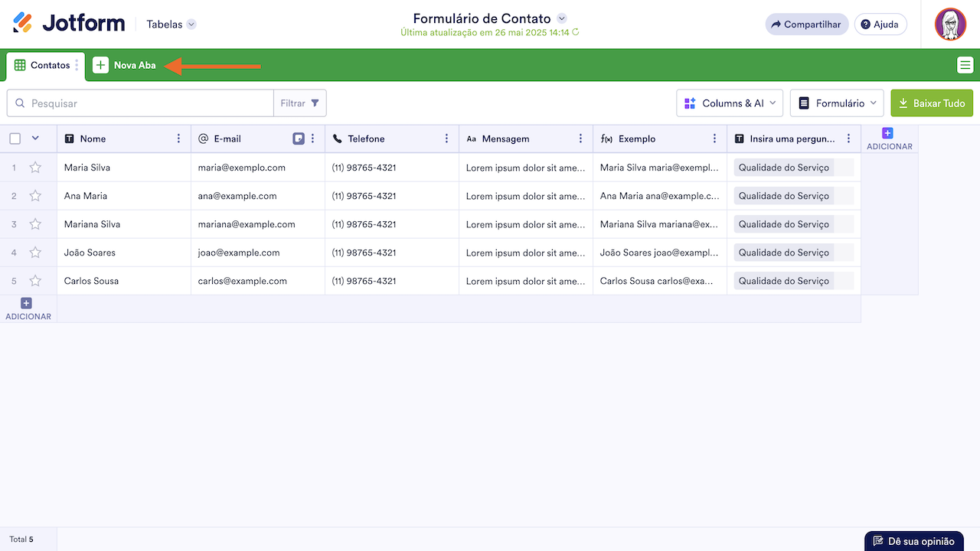Viewport: 980px width, 551px height.
Task: Add a new tab with Nova Aba
Action: click(125, 65)
